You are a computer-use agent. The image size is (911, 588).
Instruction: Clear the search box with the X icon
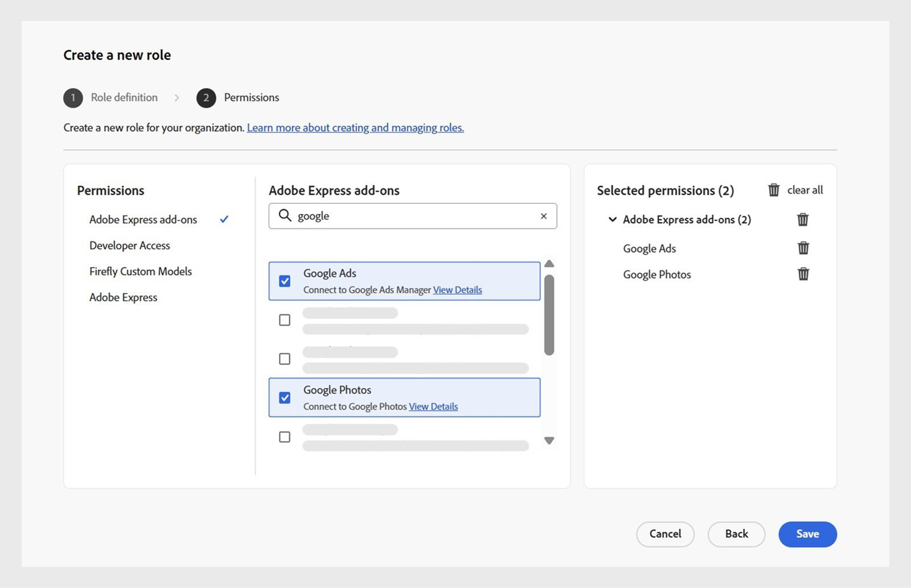point(543,216)
